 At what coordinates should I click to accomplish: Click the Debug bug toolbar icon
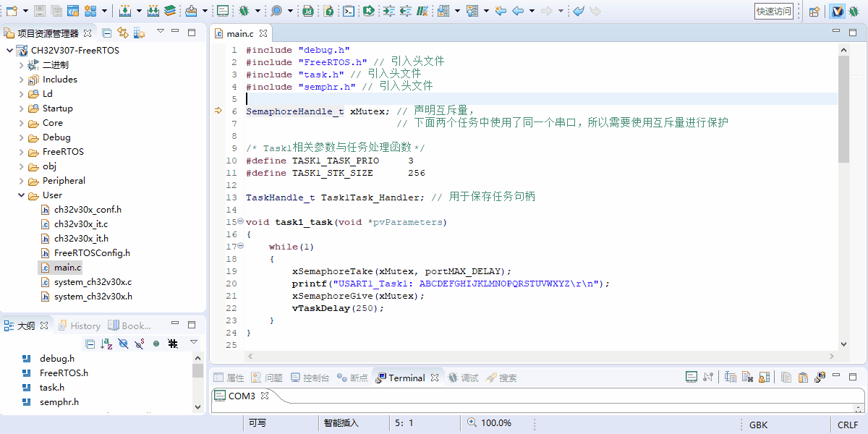[x=244, y=11]
